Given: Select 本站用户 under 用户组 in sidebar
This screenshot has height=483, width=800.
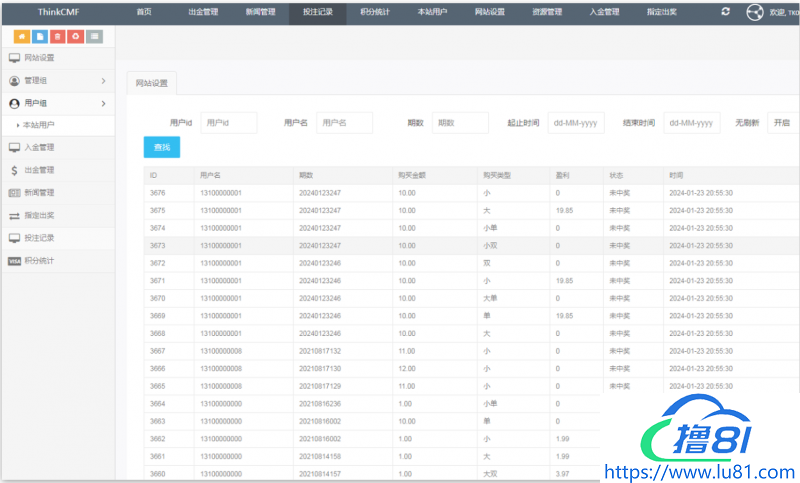Looking at the screenshot, I should (38, 125).
